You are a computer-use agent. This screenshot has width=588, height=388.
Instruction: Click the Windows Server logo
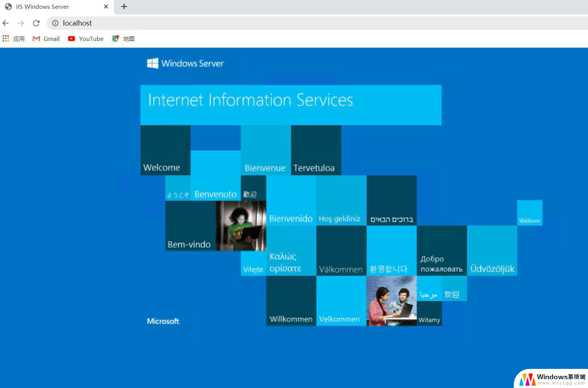pos(185,63)
